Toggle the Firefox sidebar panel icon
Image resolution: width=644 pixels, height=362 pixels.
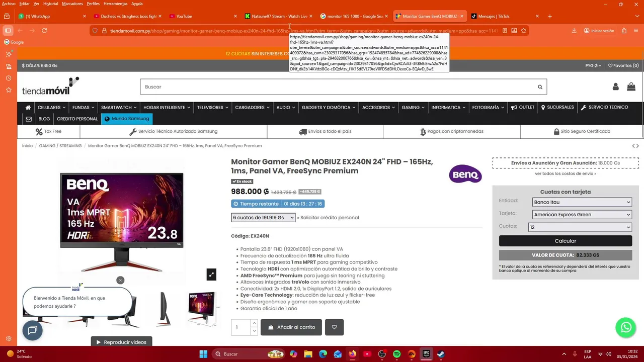coord(8,31)
